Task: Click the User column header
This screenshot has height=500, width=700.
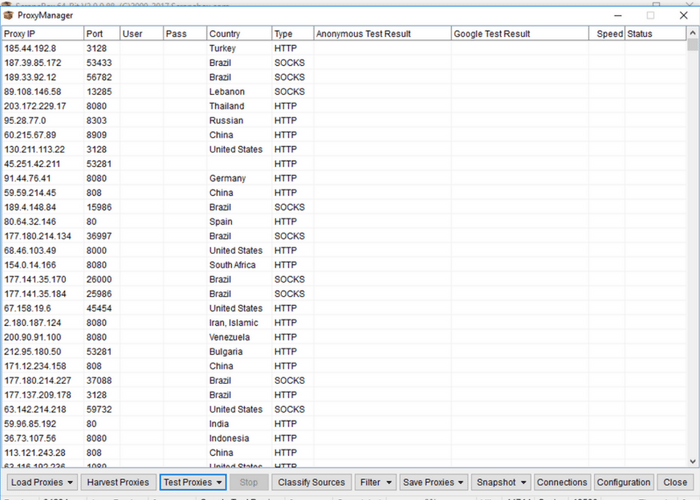Action: pyautogui.click(x=142, y=33)
